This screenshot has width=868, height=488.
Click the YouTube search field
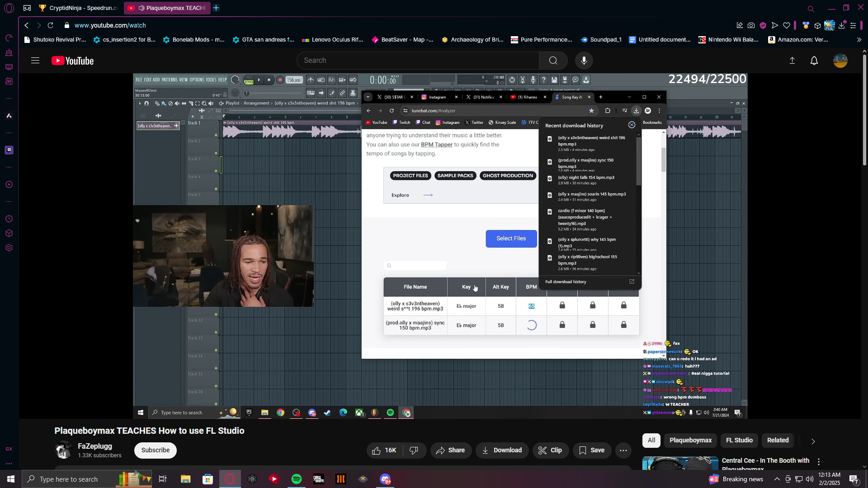(418, 61)
